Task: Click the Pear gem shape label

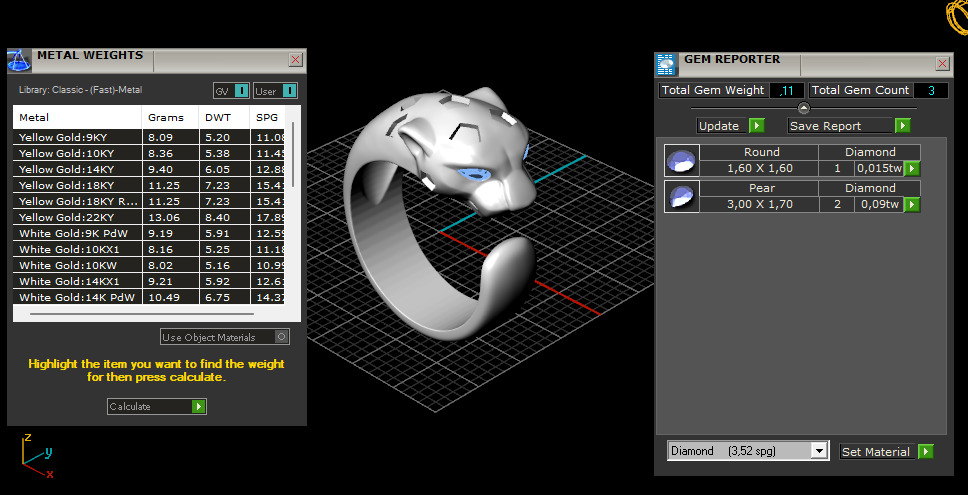Action: click(762, 188)
